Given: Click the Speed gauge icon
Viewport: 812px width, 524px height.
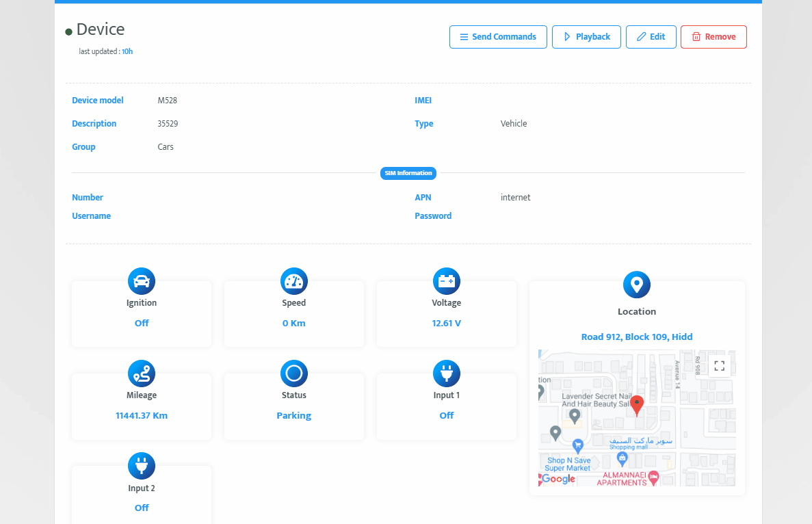Looking at the screenshot, I should [x=294, y=281].
